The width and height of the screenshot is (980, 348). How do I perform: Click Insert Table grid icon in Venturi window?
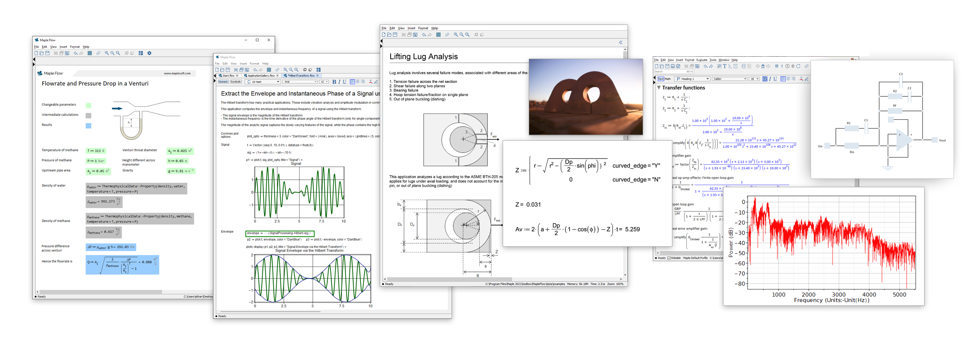pyautogui.click(x=90, y=53)
